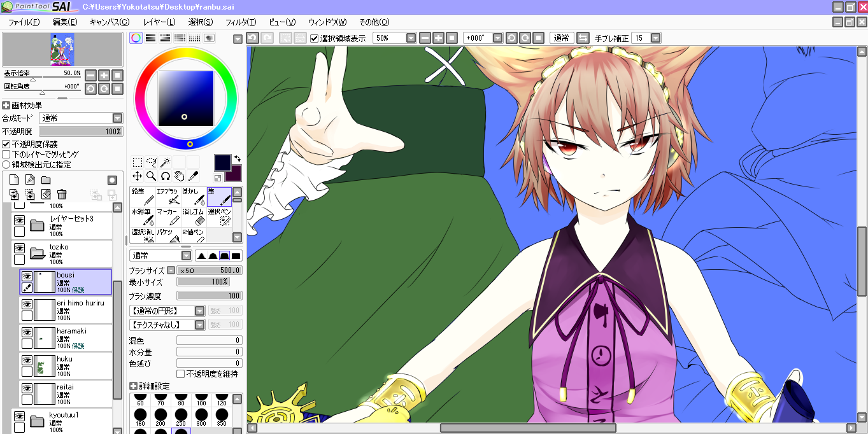Viewport: 868px width, 434px height.
Task: Show the color wheel panel
Action: [x=136, y=38]
